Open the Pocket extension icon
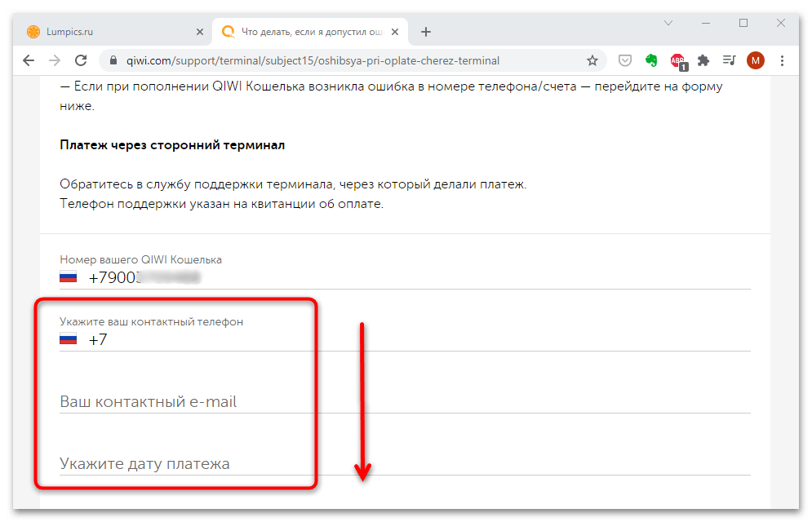The height and width of the screenshot is (522, 812). click(624, 60)
